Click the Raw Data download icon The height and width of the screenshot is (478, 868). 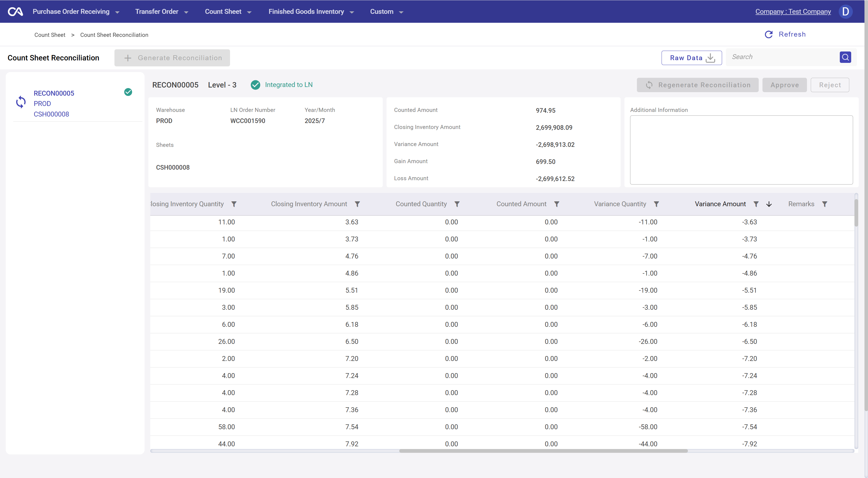click(x=710, y=58)
